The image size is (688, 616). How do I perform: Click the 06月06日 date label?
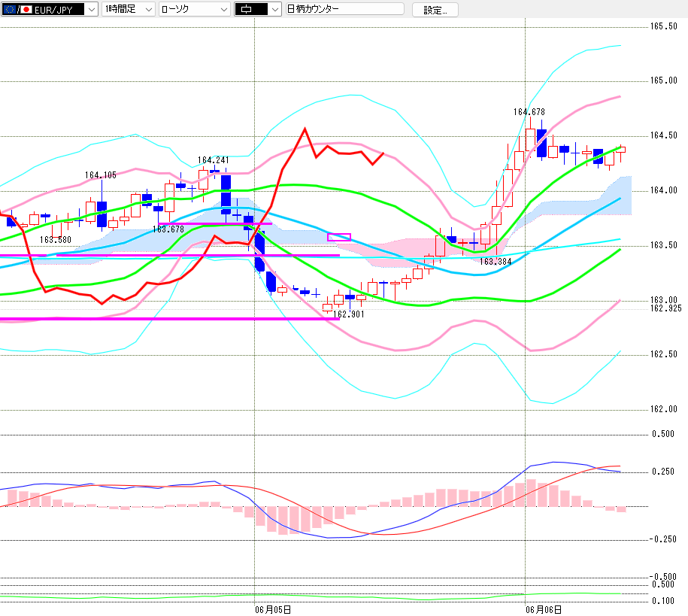click(544, 610)
